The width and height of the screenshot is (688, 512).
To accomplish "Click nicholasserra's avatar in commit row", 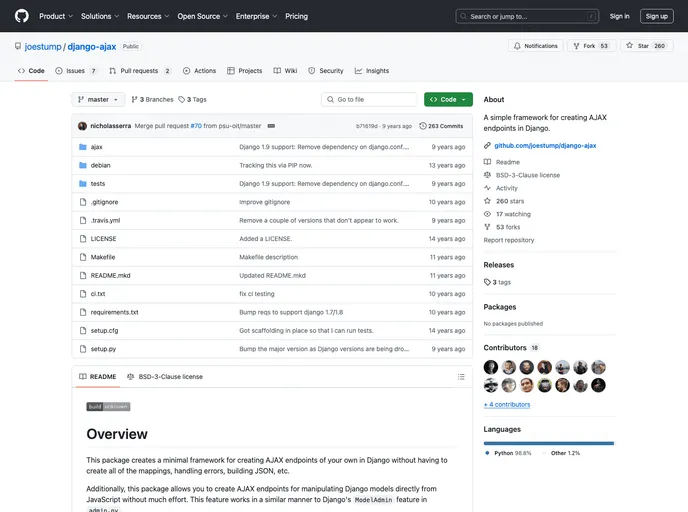I will 82,126.
